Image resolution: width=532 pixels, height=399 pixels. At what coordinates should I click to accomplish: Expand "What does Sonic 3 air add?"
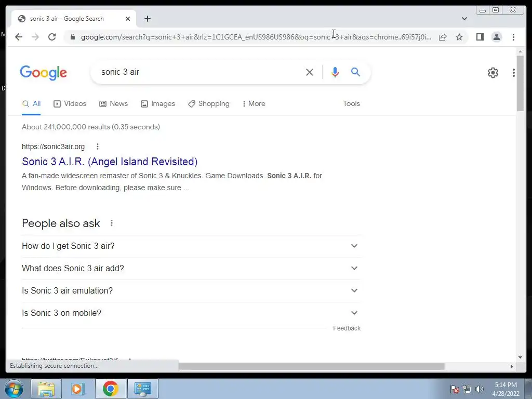pyautogui.click(x=190, y=269)
